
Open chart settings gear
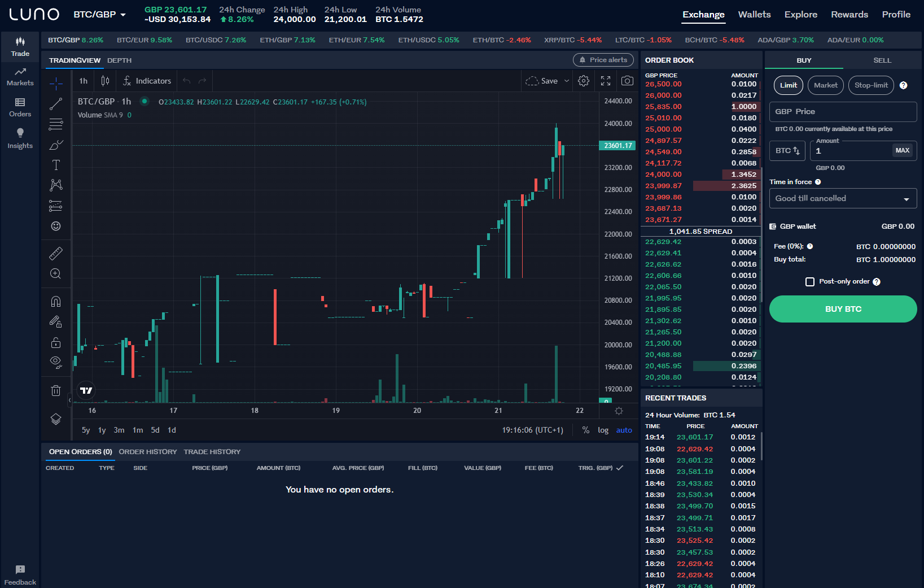click(x=584, y=81)
